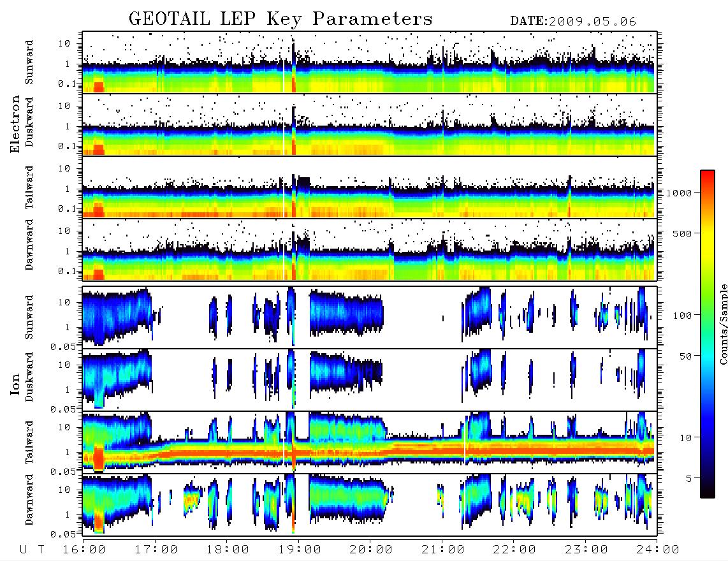Click the "U T" axis label
The width and height of the screenshot is (728, 561).
coord(33,550)
